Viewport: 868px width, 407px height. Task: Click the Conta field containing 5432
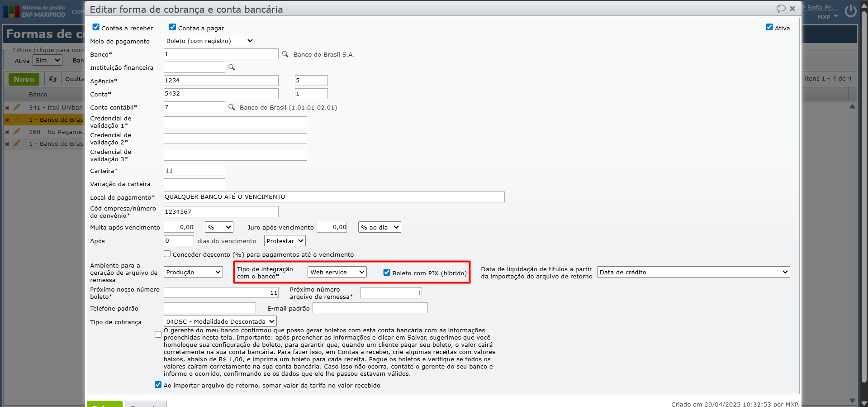coord(221,94)
